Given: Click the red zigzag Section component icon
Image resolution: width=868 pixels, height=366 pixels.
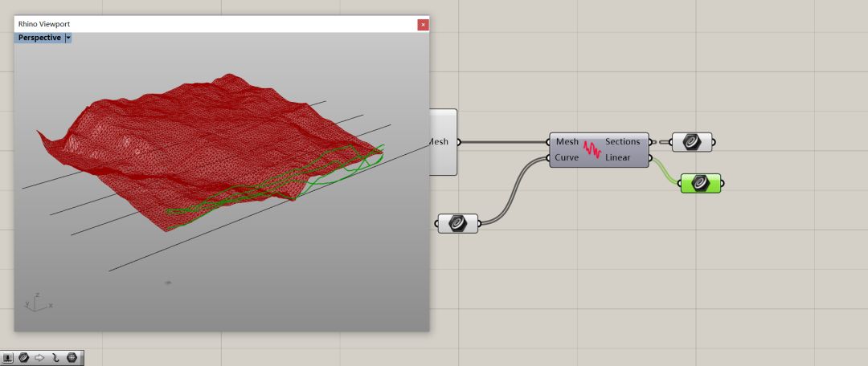Looking at the screenshot, I should tap(592, 149).
